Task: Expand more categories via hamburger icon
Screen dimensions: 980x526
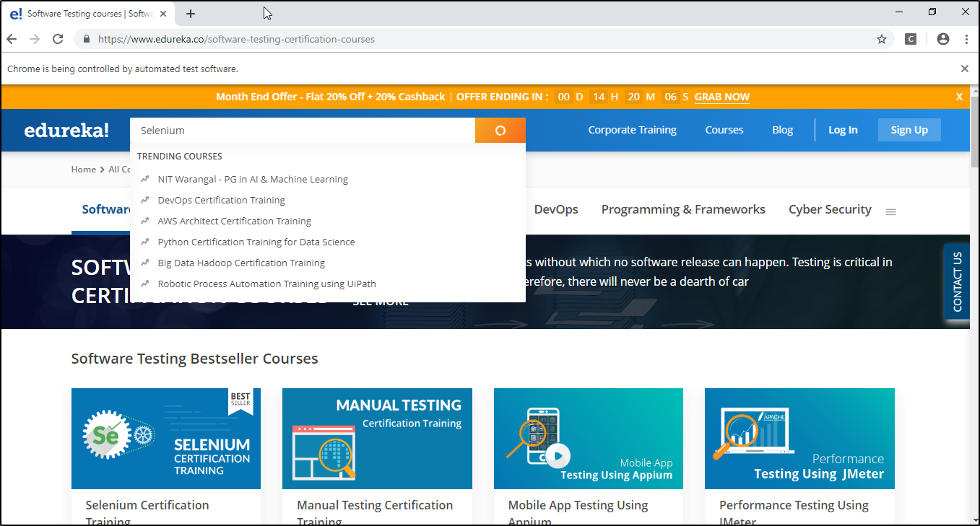Action: pyautogui.click(x=890, y=211)
